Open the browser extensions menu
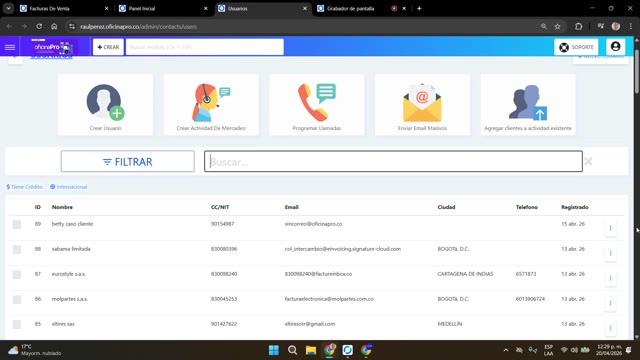The width and height of the screenshot is (640, 360). pyautogui.click(x=578, y=26)
